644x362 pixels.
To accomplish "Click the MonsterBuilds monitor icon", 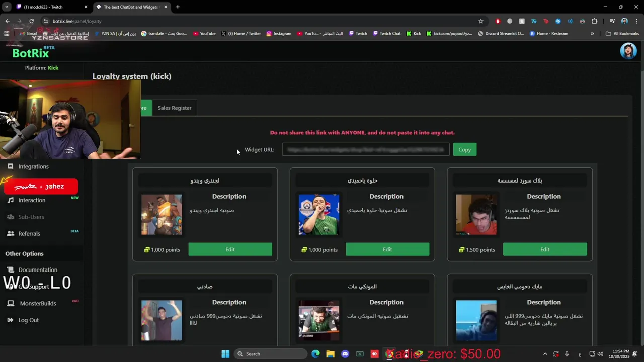I will [x=10, y=303].
